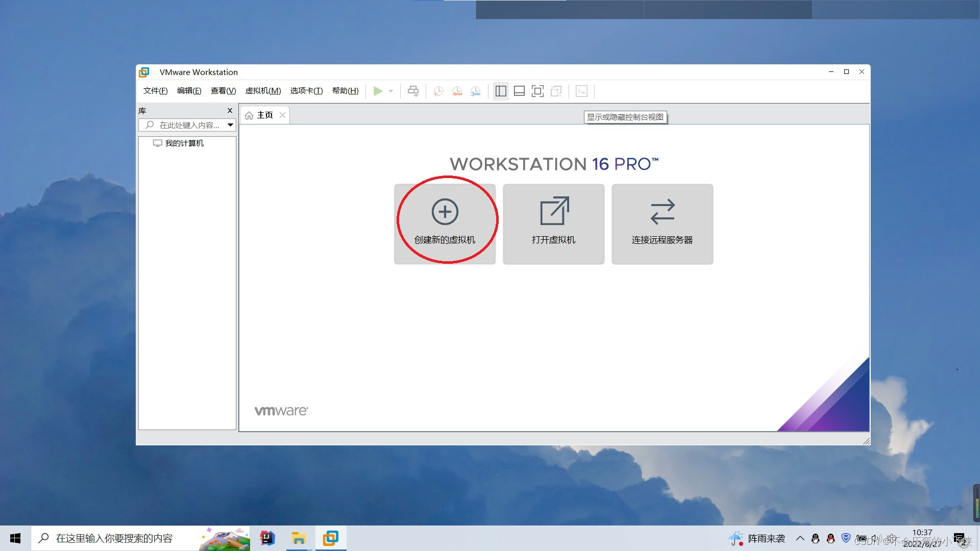
Task: Select 我的计算机 in the library tree
Action: 179,143
